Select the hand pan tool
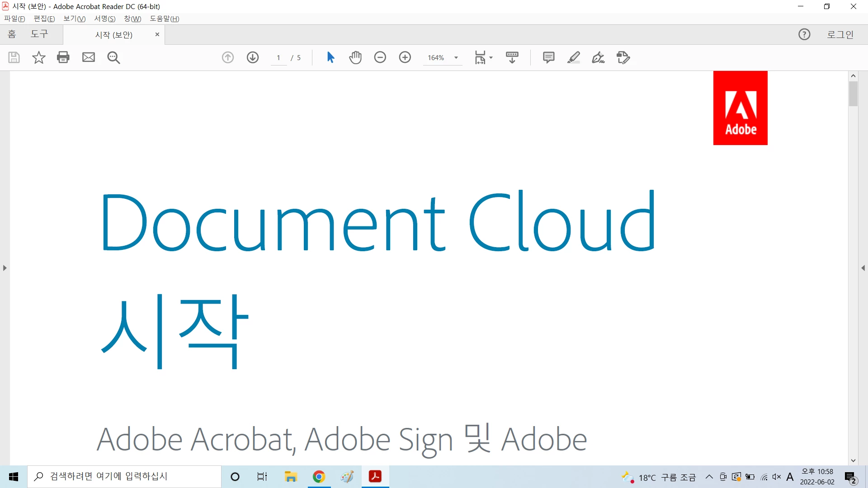 [355, 57]
